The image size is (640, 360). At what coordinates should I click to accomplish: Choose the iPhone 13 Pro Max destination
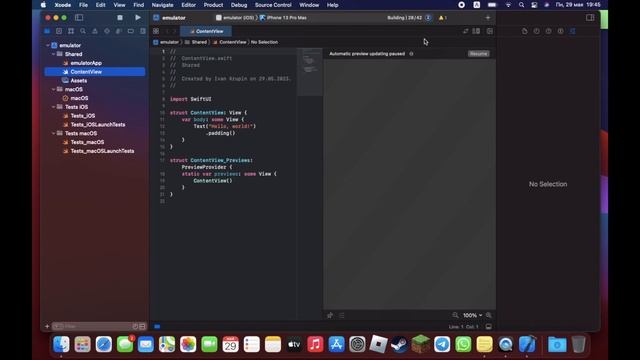tap(283, 18)
